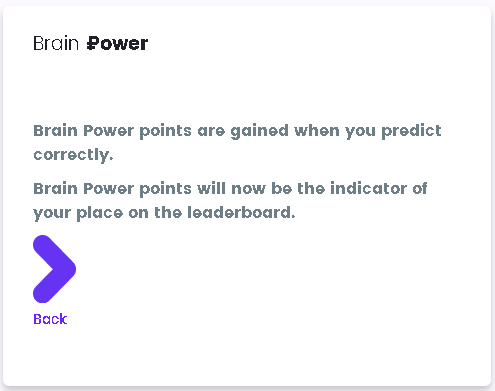Go back using the purple arrow
Screen dimensions: 495x391
[x=54, y=269]
